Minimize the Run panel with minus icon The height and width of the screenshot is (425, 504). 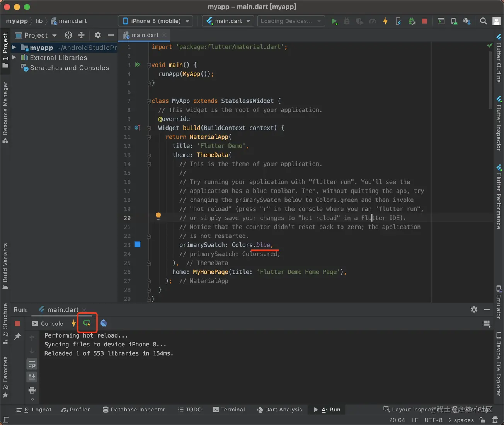pyautogui.click(x=487, y=309)
